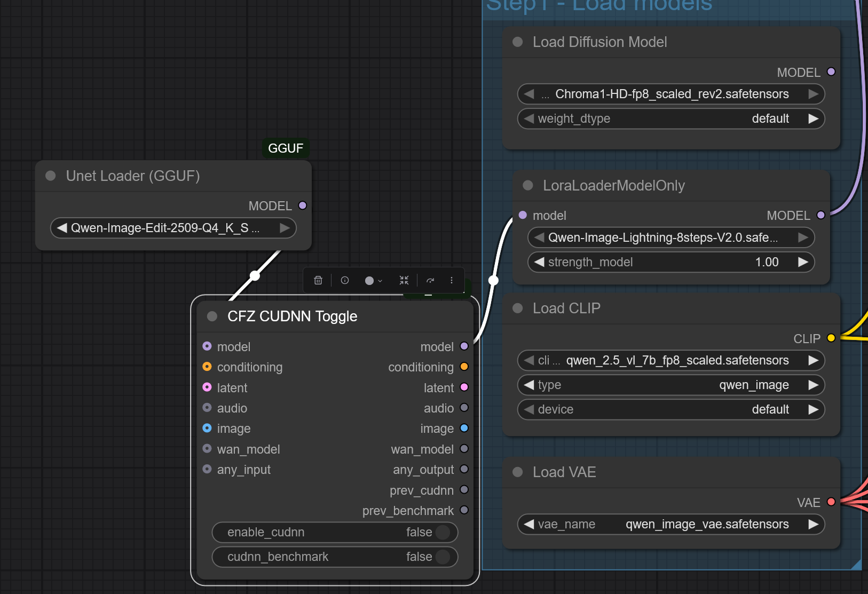
Task: Click the Load VAE red VAE output port
Action: click(831, 502)
